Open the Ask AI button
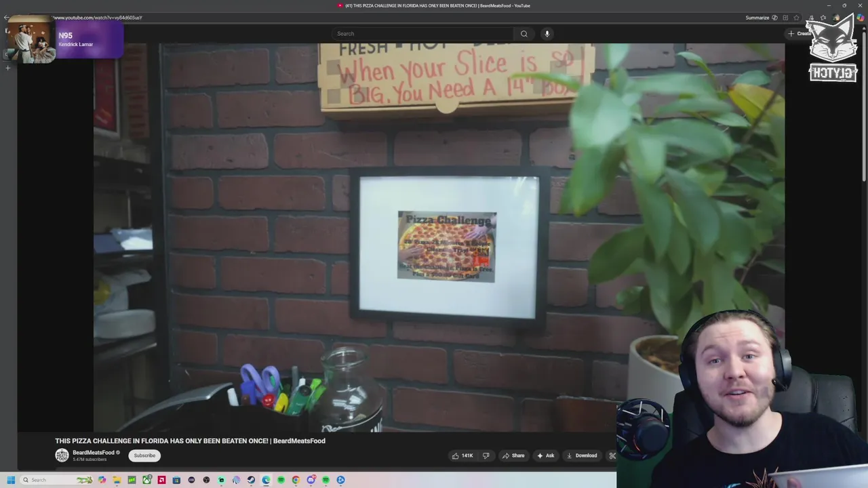 click(546, 455)
